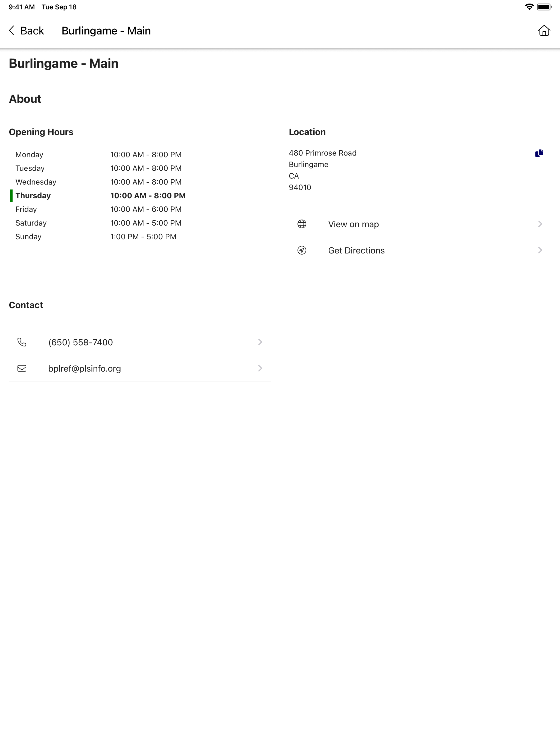560x747 pixels.
Task: Go back using the Back button
Action: (x=26, y=31)
